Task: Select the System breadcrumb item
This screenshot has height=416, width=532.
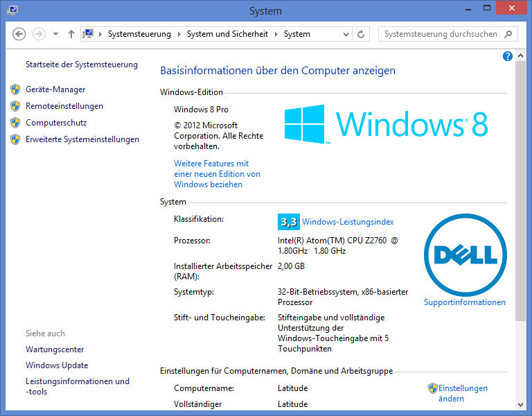Action: 297,34
